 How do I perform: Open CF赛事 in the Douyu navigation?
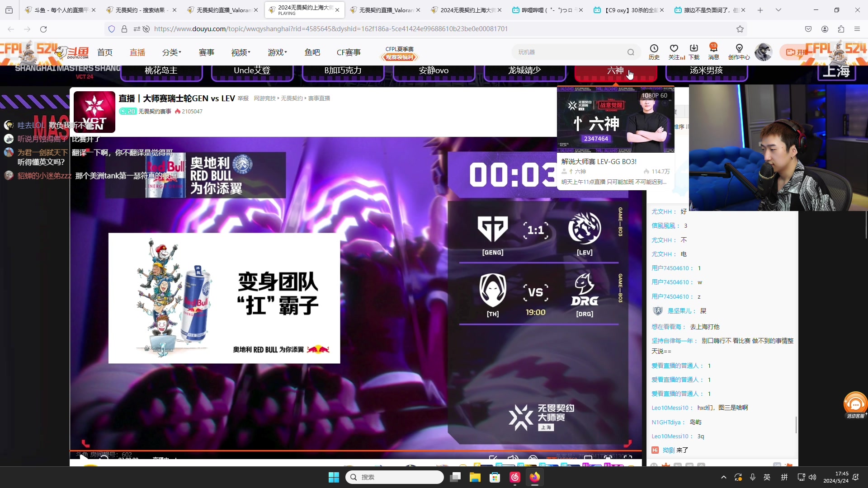[x=349, y=52]
